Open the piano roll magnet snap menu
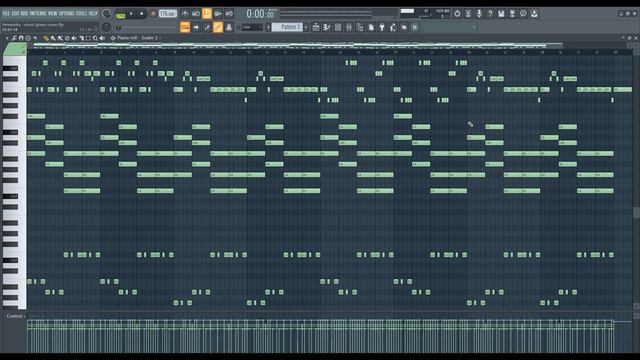This screenshot has height=360, width=640. [21, 38]
